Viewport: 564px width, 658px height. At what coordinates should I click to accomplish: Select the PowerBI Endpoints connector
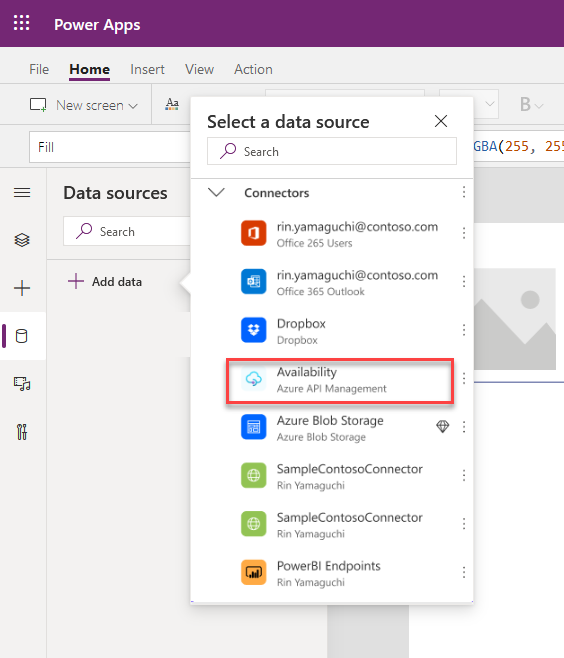tap(339, 573)
